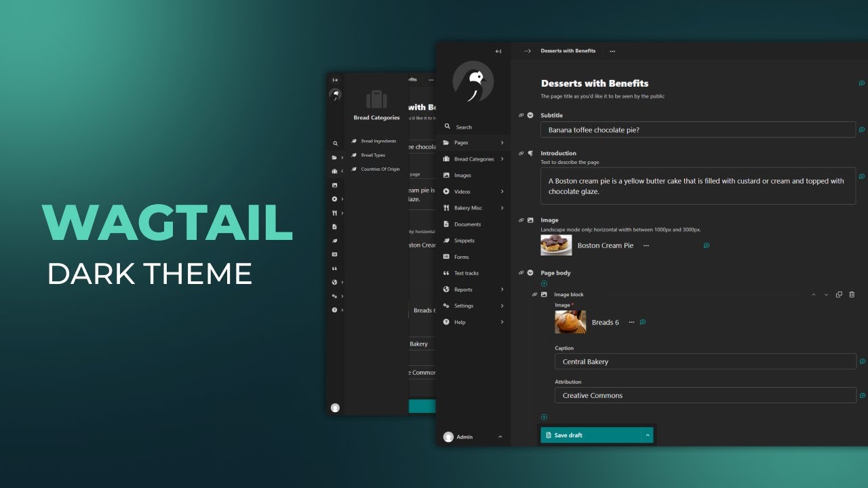The image size is (868, 488).
Task: Expand the Settings chevron in front sidebar
Action: click(502, 306)
